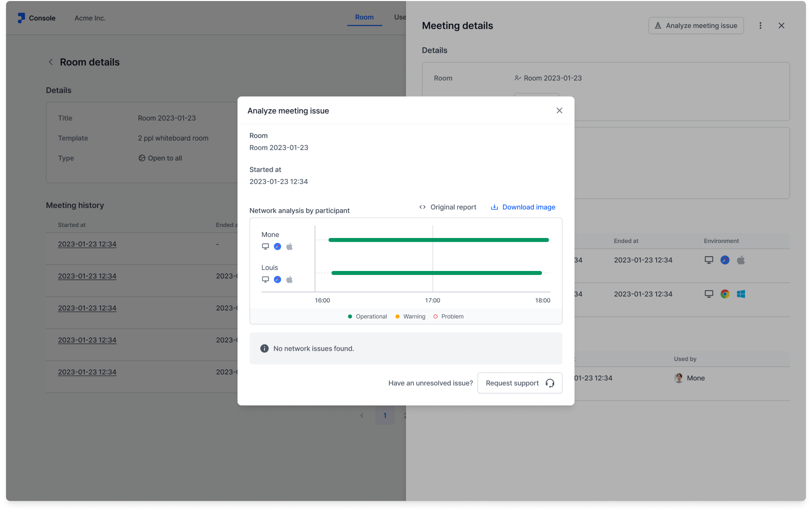Click Mone's green operational timeline bar

[438, 240]
